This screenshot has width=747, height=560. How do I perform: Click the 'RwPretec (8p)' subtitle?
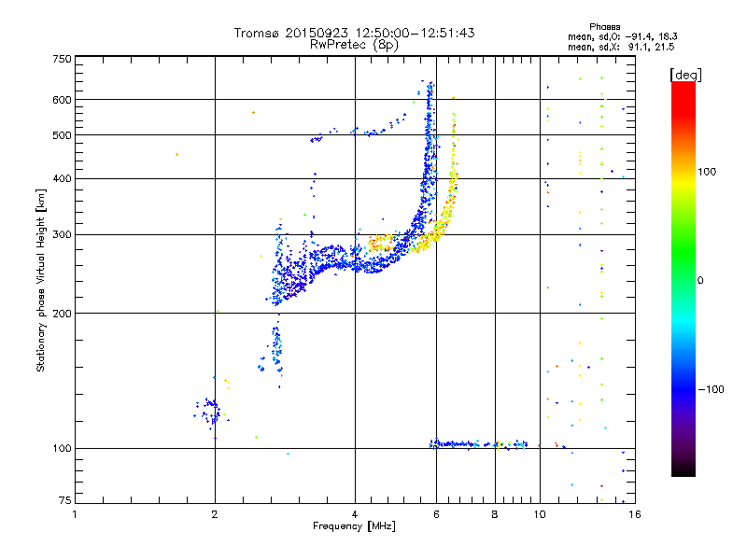[x=354, y=45]
